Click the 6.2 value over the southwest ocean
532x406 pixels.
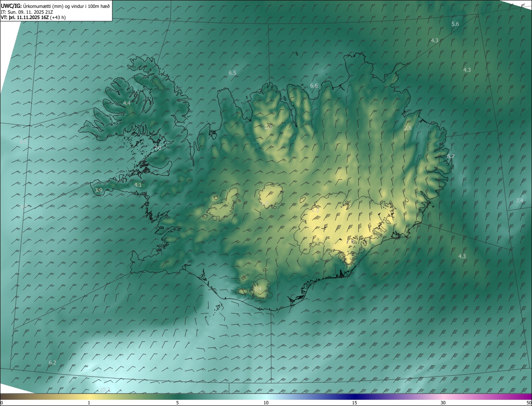click(x=52, y=362)
